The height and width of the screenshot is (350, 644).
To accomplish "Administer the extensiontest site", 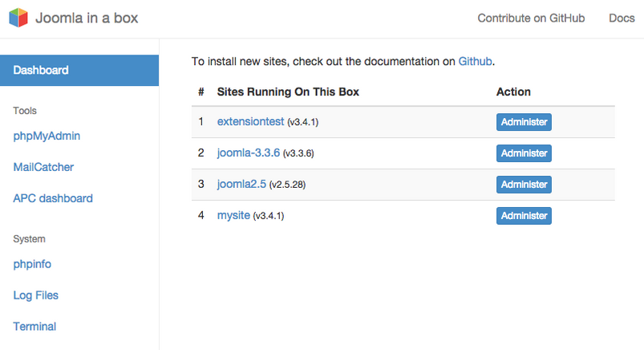I will coord(524,122).
